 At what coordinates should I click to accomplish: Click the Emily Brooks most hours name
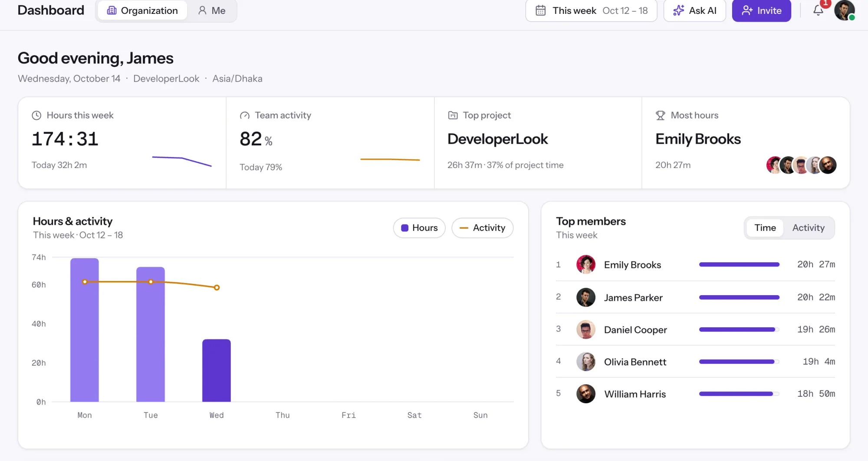pyautogui.click(x=698, y=139)
